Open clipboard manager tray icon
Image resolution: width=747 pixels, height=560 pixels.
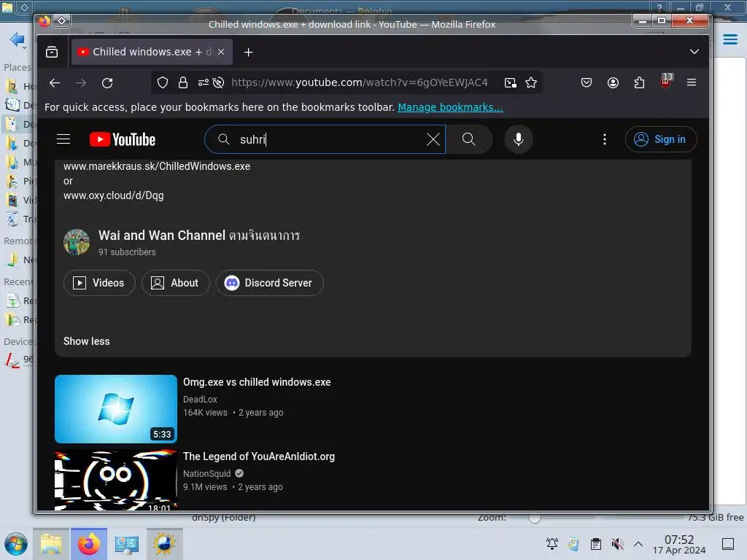point(595,544)
